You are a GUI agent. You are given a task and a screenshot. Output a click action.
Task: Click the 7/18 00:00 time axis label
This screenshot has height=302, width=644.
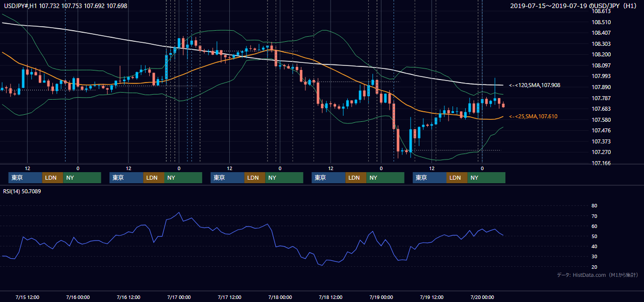[280, 297]
